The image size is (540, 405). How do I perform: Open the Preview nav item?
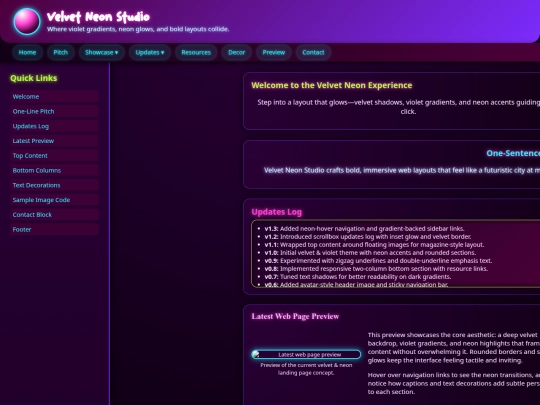274,52
